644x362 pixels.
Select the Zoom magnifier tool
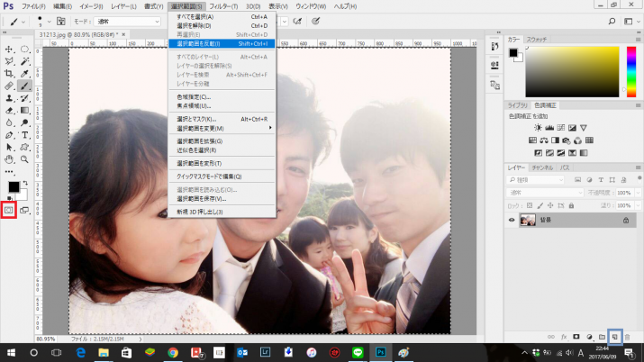25,158
